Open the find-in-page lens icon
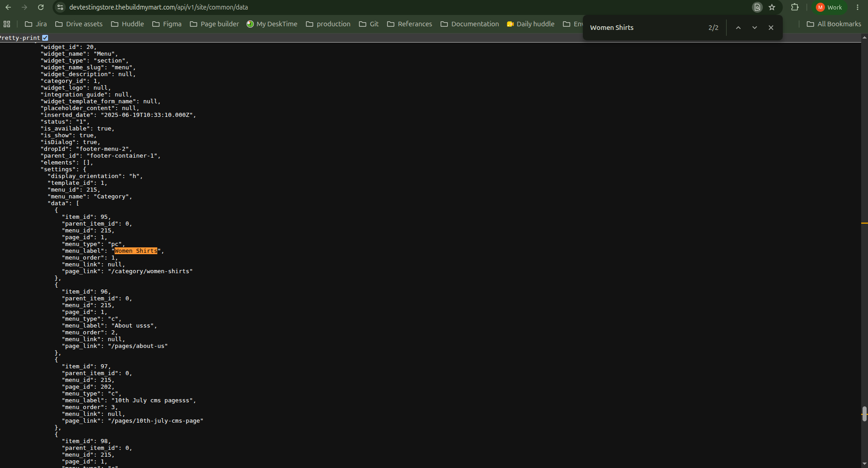Image resolution: width=868 pixels, height=468 pixels. (757, 7)
